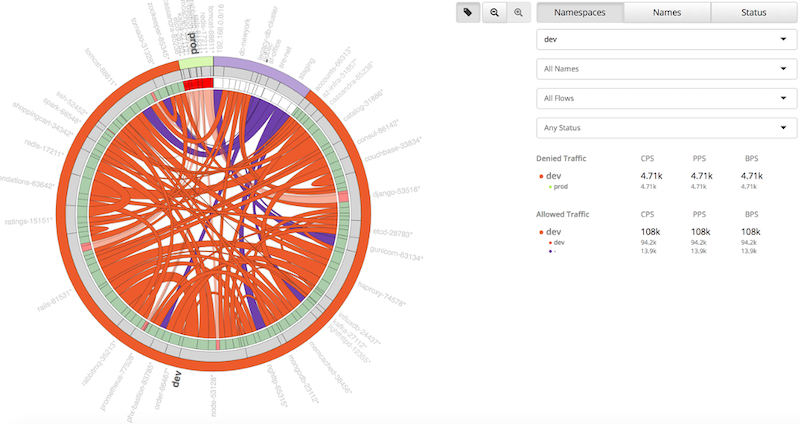Click the dev label below the chord diagram
Screen dimensions: 800x424
(177, 379)
